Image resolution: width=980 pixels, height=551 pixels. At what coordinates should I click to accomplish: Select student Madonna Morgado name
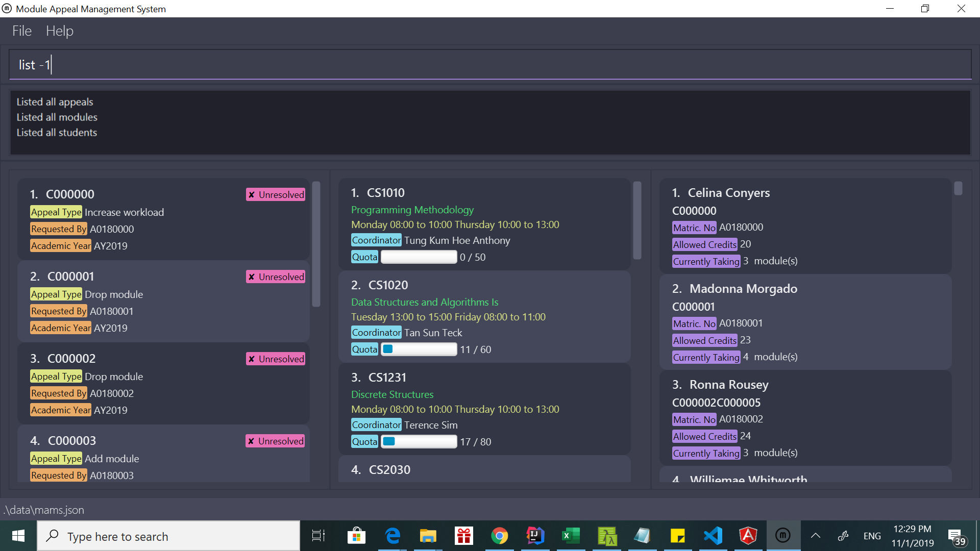[743, 289]
